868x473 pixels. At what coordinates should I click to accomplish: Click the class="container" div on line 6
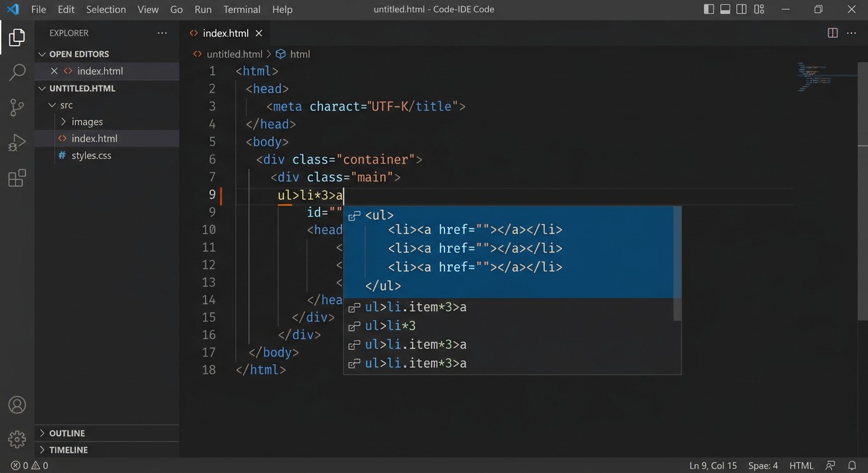pos(340,160)
